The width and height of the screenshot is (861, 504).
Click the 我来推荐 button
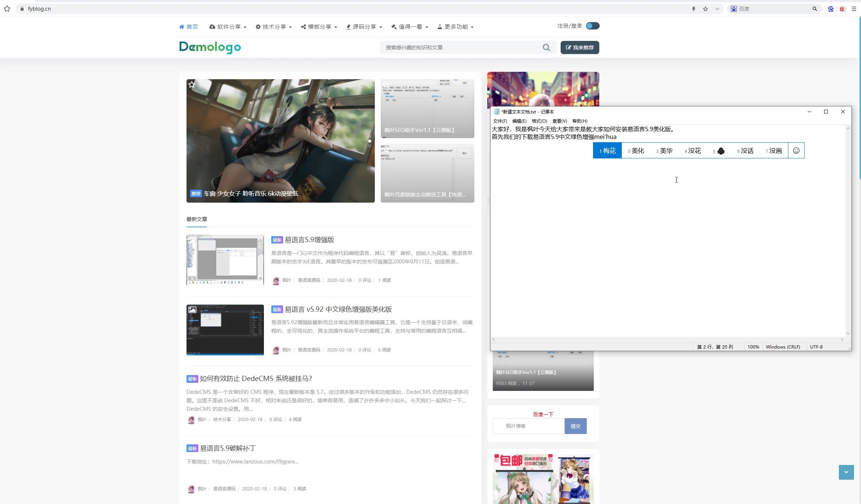pos(580,48)
